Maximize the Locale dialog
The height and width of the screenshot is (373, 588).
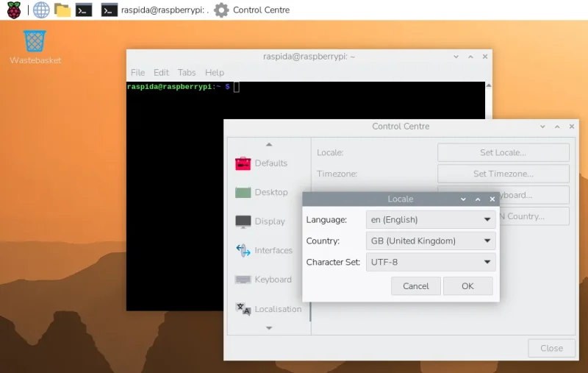click(x=478, y=199)
